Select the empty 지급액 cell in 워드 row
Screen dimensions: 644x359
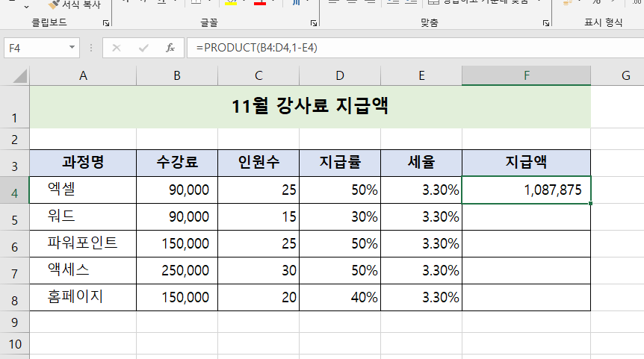pos(527,217)
